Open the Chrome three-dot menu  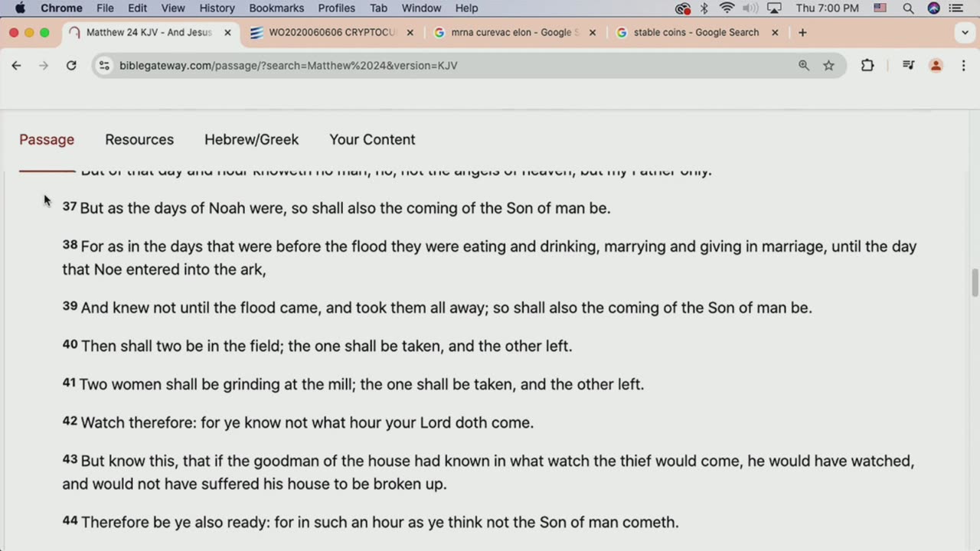(x=963, y=66)
